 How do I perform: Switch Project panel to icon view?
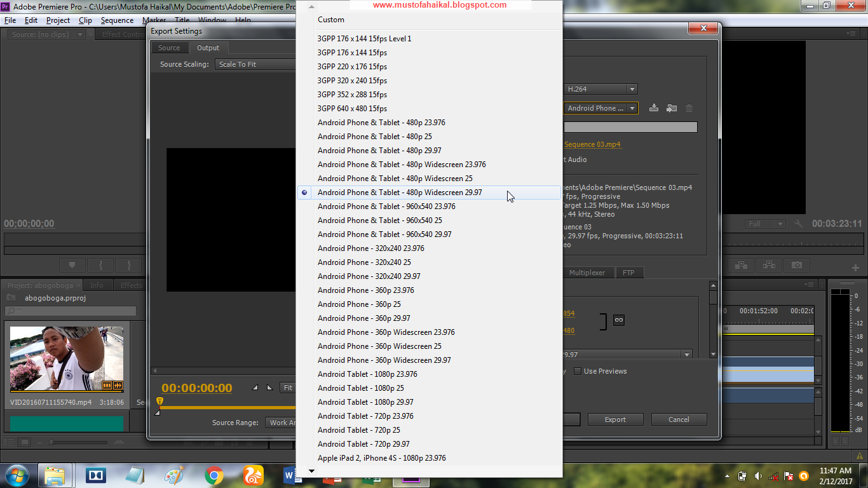pos(25,442)
